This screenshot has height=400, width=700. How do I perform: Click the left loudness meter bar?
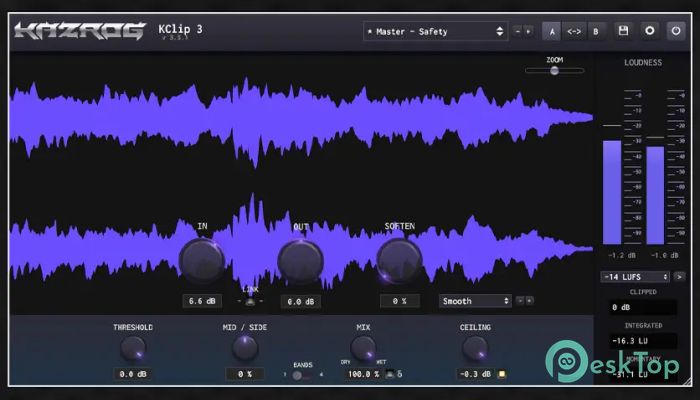click(612, 192)
